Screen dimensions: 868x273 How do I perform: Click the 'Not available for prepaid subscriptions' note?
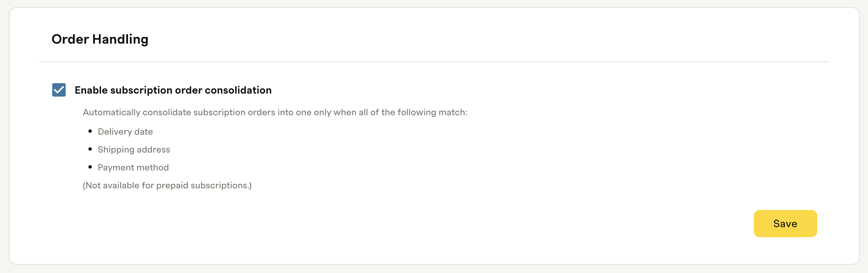167,185
